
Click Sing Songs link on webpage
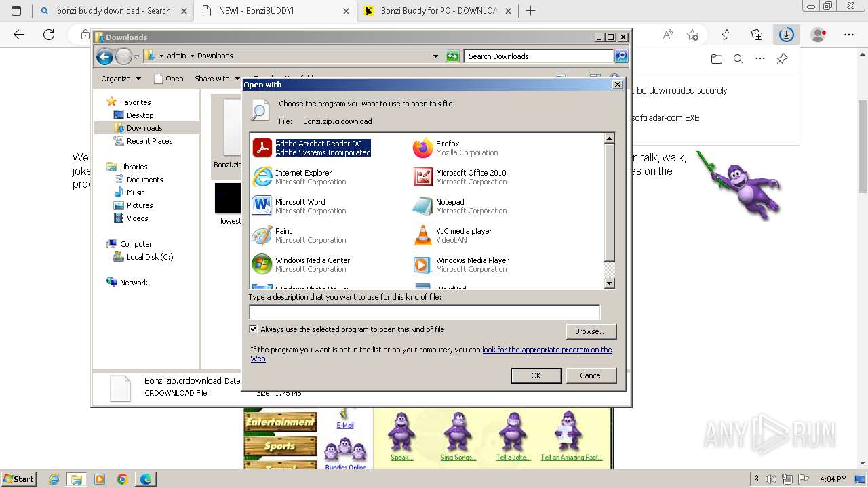click(458, 457)
